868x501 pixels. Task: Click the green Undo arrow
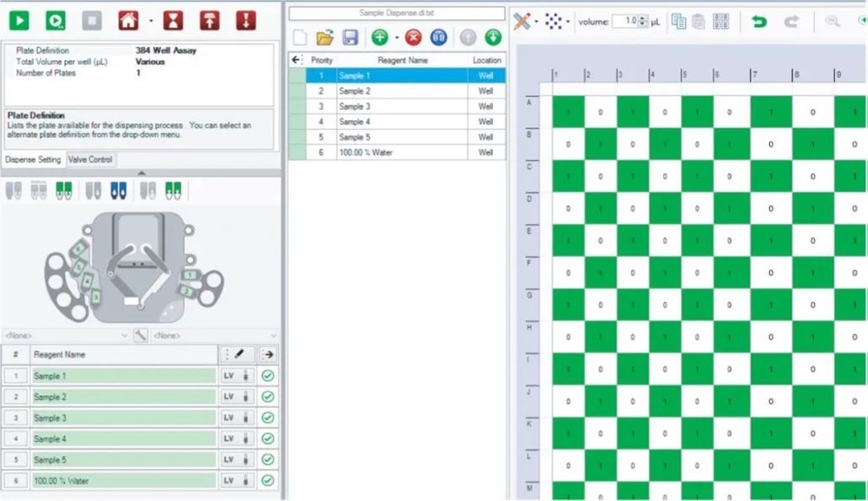(759, 22)
